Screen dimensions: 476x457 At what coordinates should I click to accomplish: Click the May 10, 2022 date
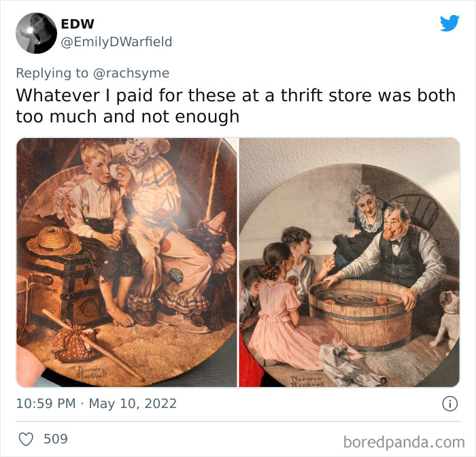133,403
